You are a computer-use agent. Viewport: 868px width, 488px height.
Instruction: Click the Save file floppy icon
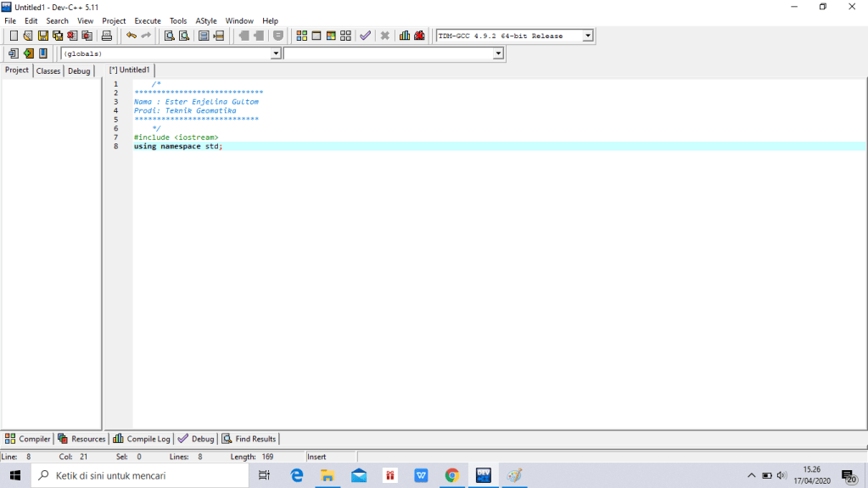(x=43, y=36)
